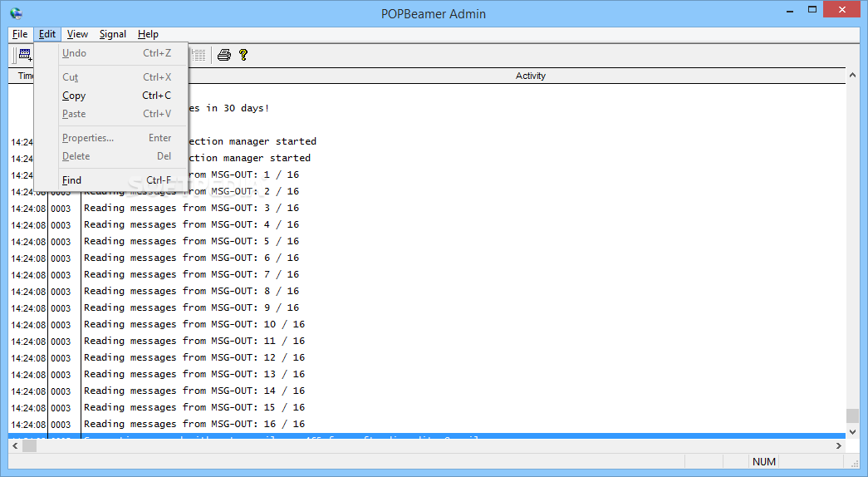Select log row 'MSG-OUT: 11 / 16'

pos(427,342)
